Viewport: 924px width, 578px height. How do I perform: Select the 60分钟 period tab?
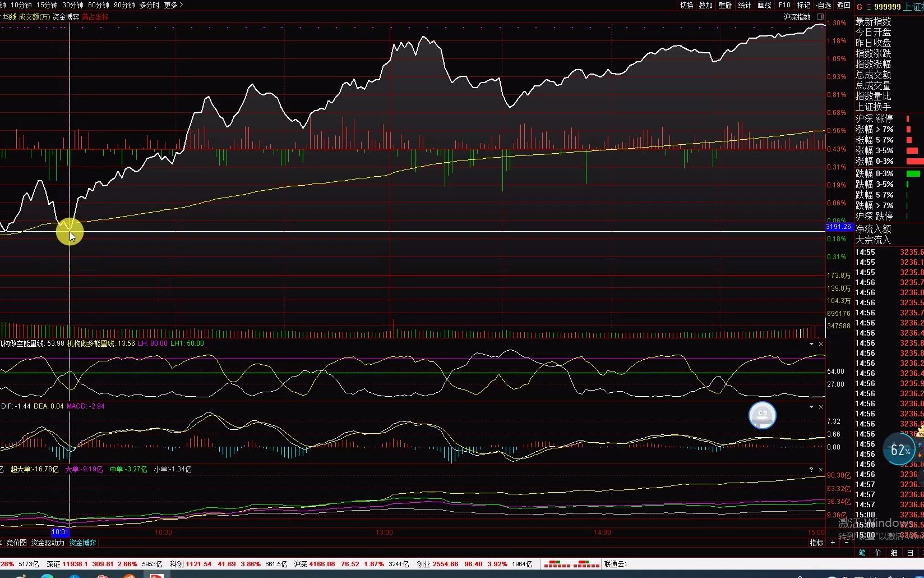point(98,5)
